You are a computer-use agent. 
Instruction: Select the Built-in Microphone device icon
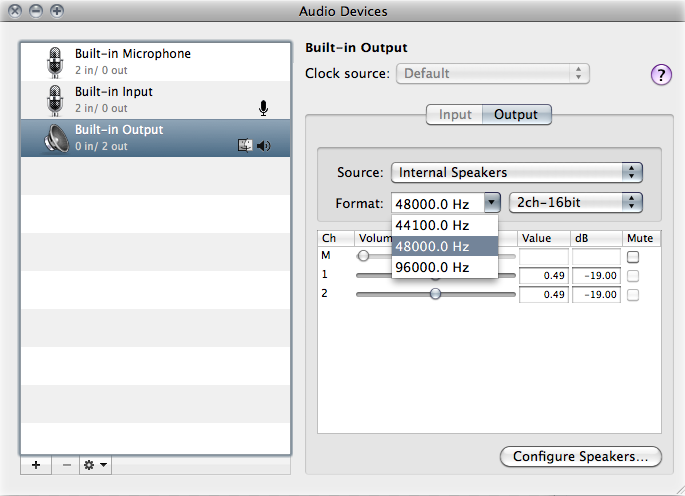point(55,62)
